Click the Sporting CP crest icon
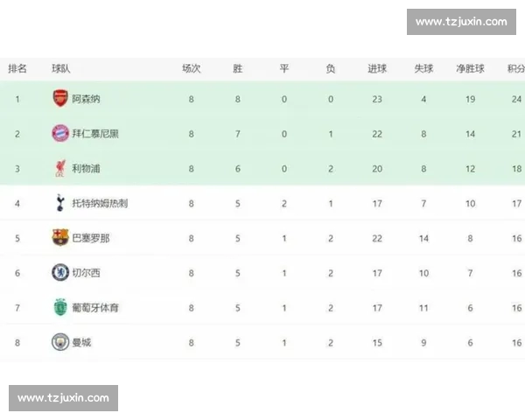Viewport: 525px width, 420px height. point(59,307)
